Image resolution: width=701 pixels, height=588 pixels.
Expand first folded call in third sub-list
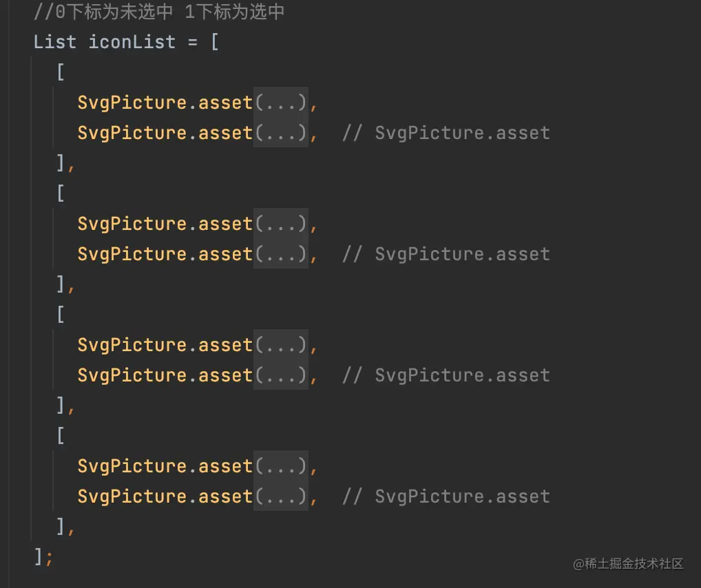(281, 345)
